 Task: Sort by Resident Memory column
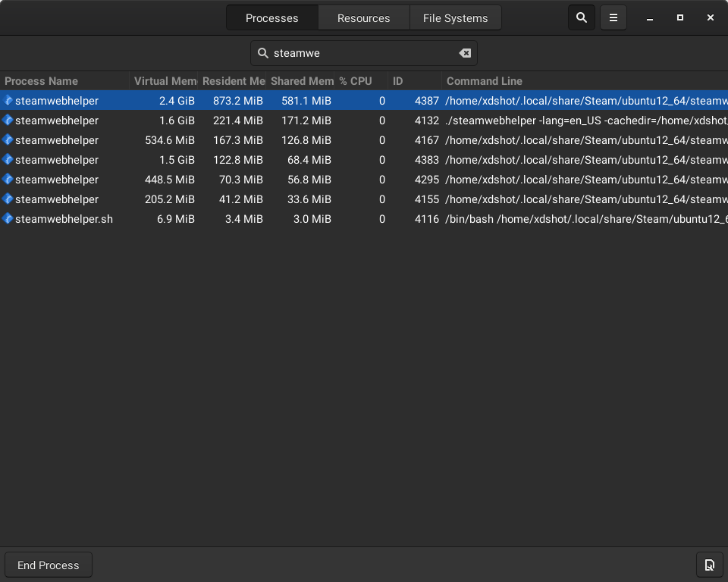(x=232, y=81)
